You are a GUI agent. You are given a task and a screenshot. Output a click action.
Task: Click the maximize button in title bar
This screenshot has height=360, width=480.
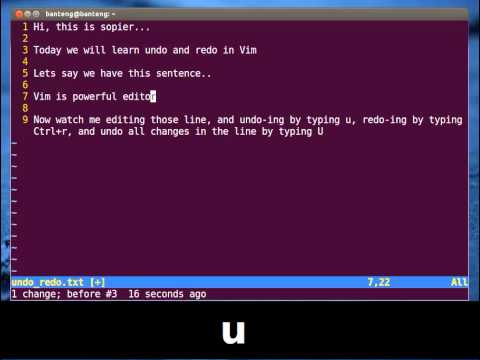36,14
